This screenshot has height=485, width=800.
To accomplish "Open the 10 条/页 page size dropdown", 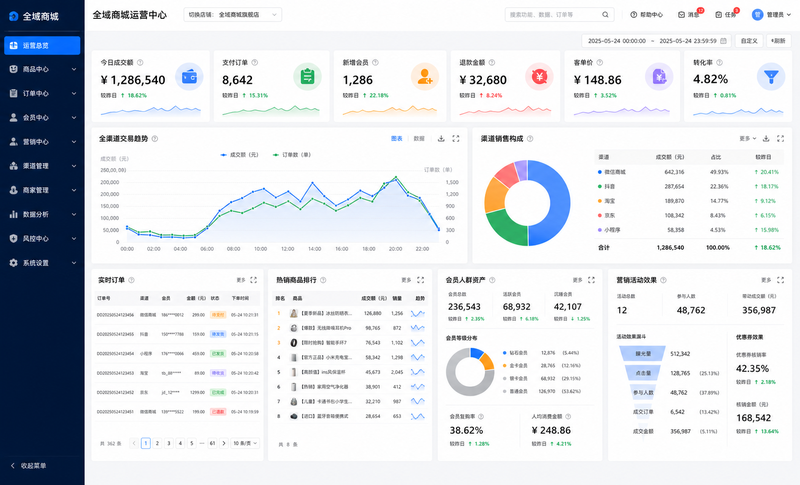I will tap(245, 443).
